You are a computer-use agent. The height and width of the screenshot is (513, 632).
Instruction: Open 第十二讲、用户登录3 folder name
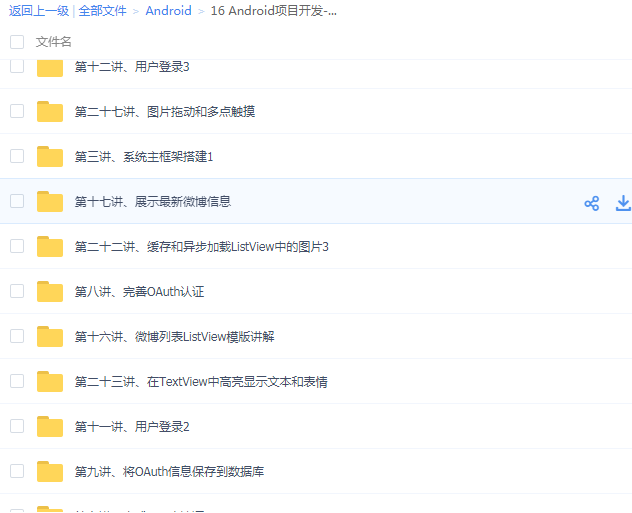132,67
